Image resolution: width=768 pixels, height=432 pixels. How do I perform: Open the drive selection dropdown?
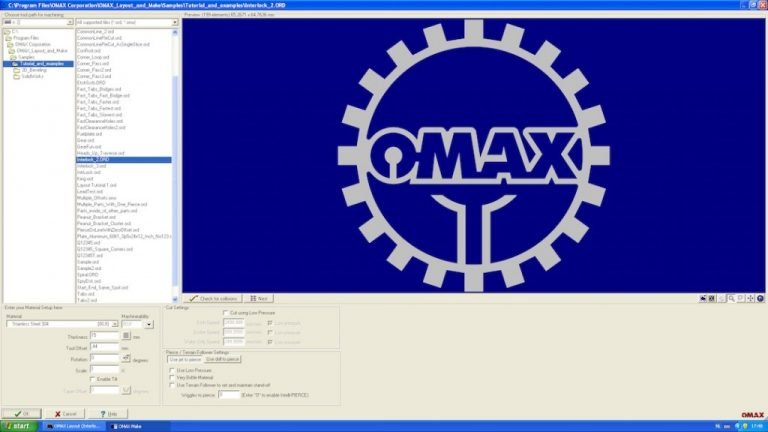70,23
